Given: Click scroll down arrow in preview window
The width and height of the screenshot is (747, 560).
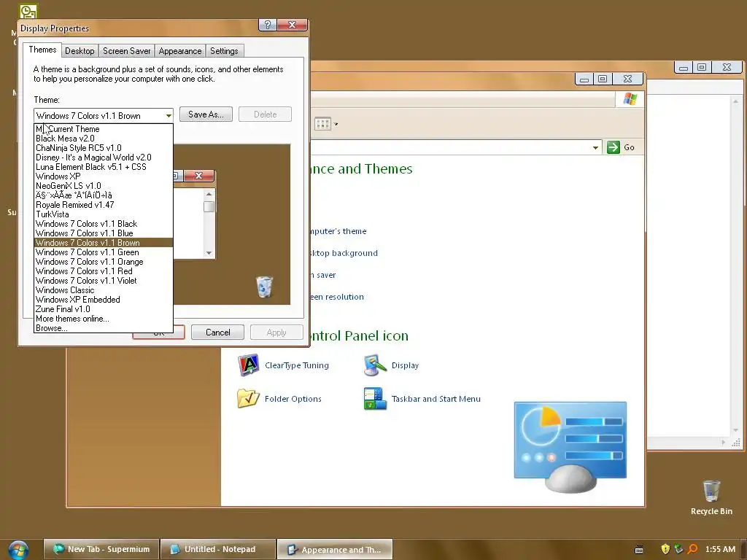Looking at the screenshot, I should click(x=209, y=253).
